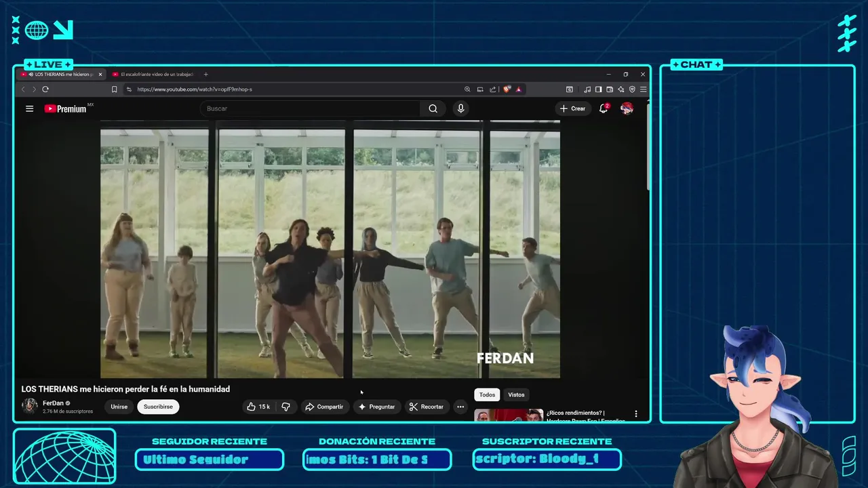Click the cast/picture-in-picture icon in address bar
Screen dimensions: 868x488
[x=480, y=89]
